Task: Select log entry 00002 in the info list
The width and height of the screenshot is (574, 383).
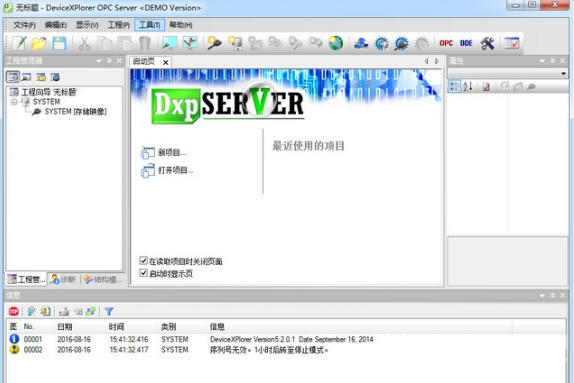Action: click(x=286, y=350)
